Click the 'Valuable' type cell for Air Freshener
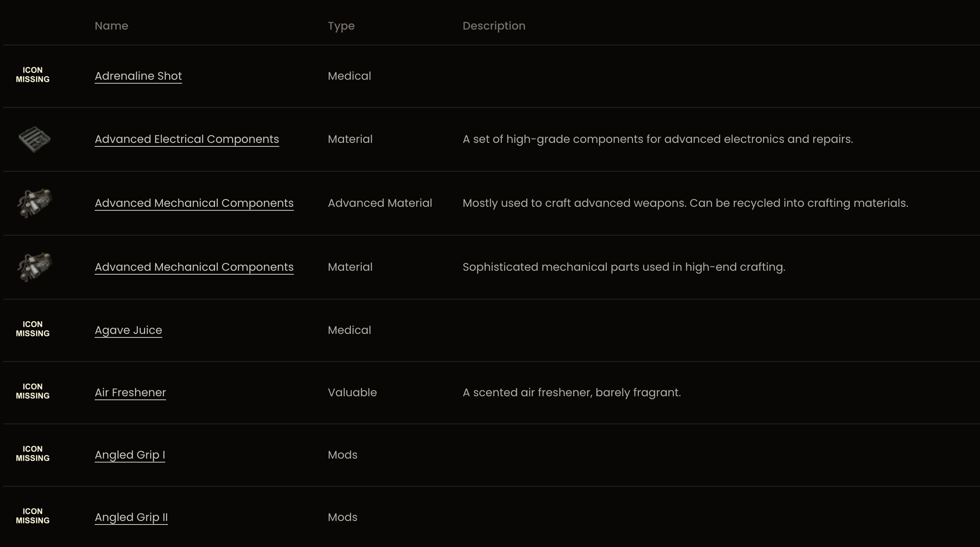 tap(352, 392)
